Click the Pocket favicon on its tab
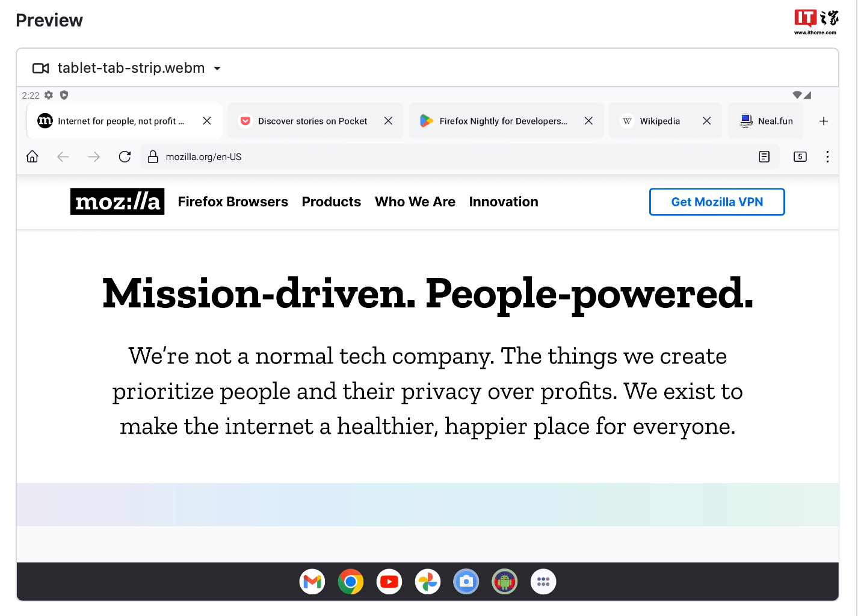Image resolution: width=858 pixels, height=616 pixels. 245,121
